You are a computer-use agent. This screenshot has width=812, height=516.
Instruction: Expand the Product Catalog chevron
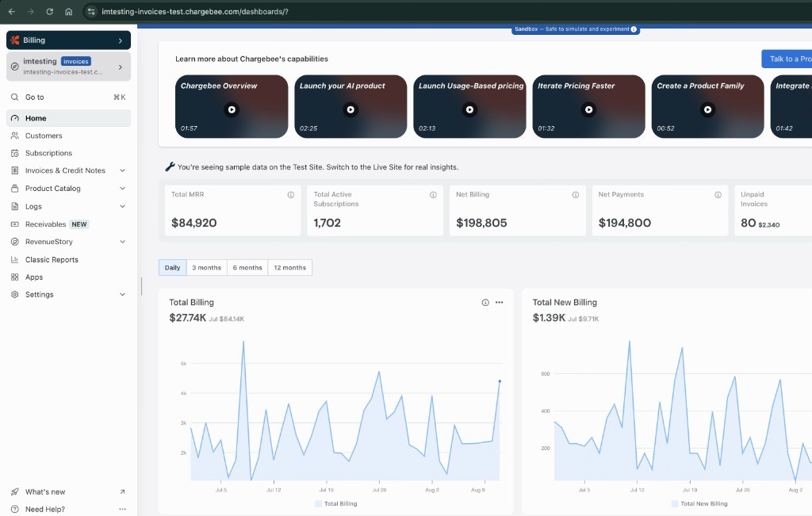click(123, 189)
